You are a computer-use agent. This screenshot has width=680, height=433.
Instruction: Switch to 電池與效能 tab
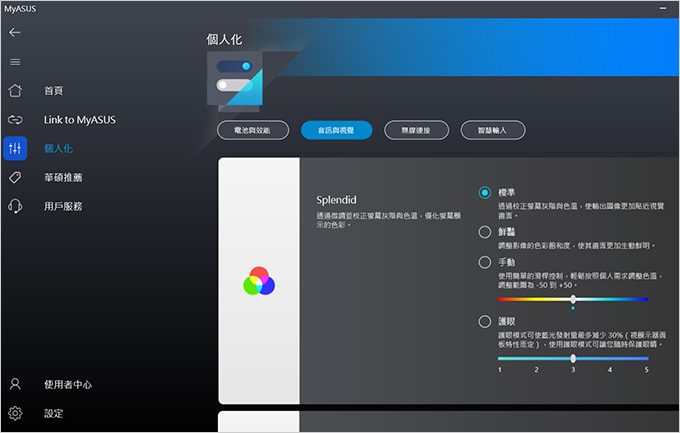(x=253, y=130)
